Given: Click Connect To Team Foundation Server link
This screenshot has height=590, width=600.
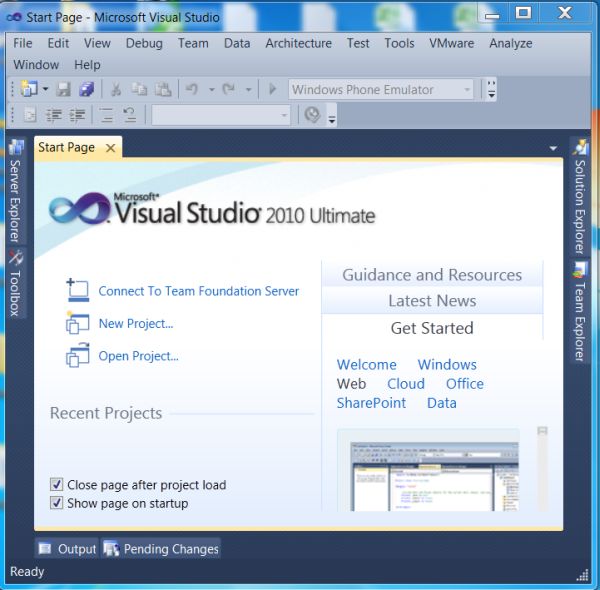Looking at the screenshot, I should pyautogui.click(x=199, y=291).
